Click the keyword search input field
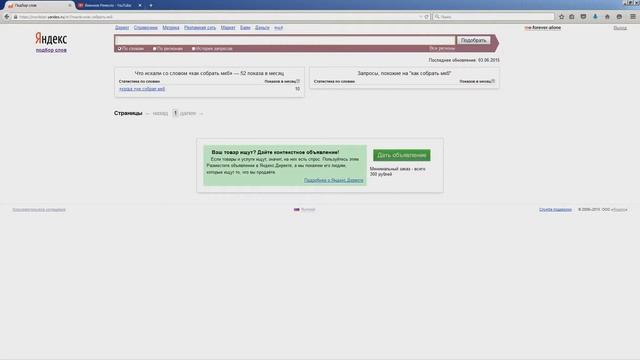640x360 pixels. click(285, 40)
